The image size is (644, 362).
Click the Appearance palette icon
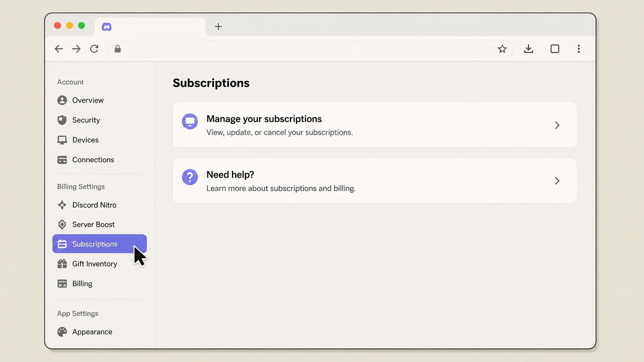tap(62, 332)
